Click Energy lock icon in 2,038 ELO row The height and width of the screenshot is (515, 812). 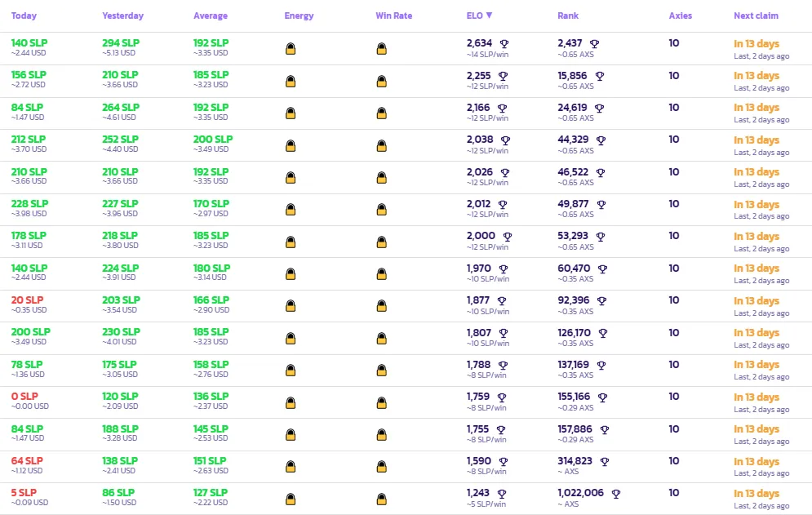[x=291, y=145]
